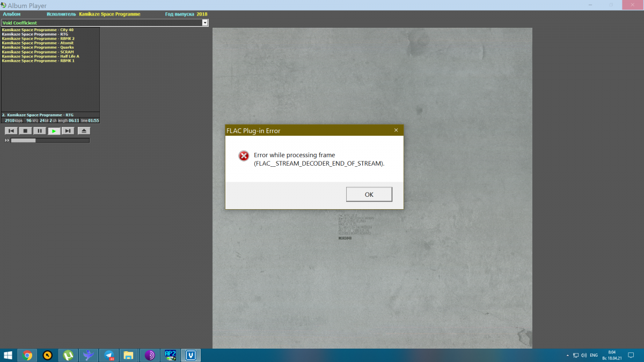Viewport: 644px width, 362px height.
Task: Open uTorrent from the taskbar
Action: coord(68,355)
